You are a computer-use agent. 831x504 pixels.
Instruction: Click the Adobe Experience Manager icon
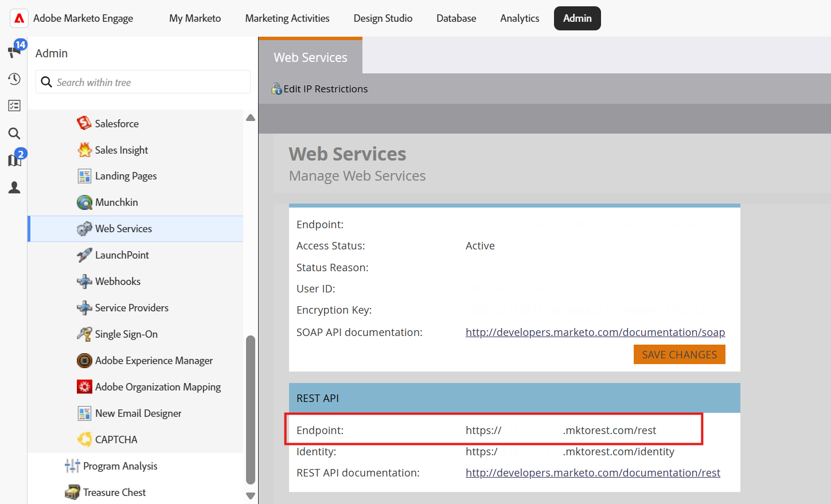click(84, 361)
